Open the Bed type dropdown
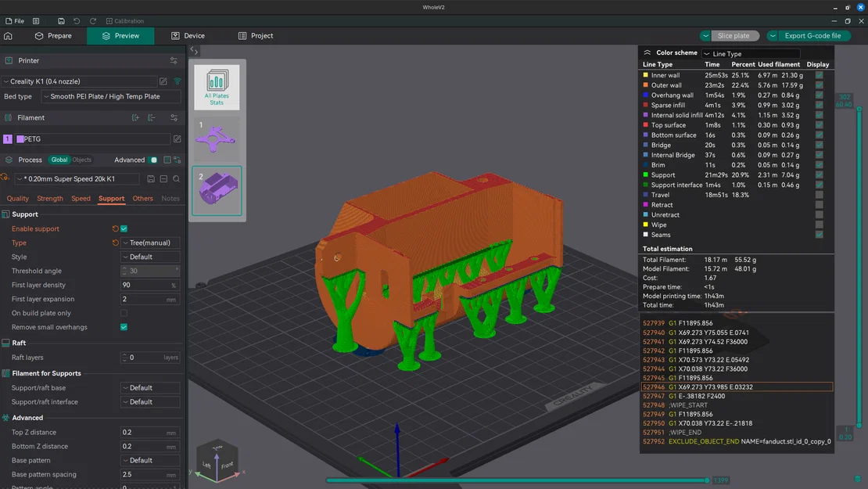The image size is (868, 489). point(111,96)
